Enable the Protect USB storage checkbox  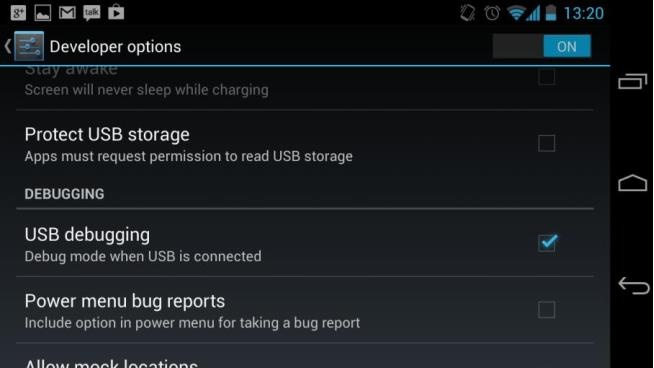pyautogui.click(x=546, y=143)
